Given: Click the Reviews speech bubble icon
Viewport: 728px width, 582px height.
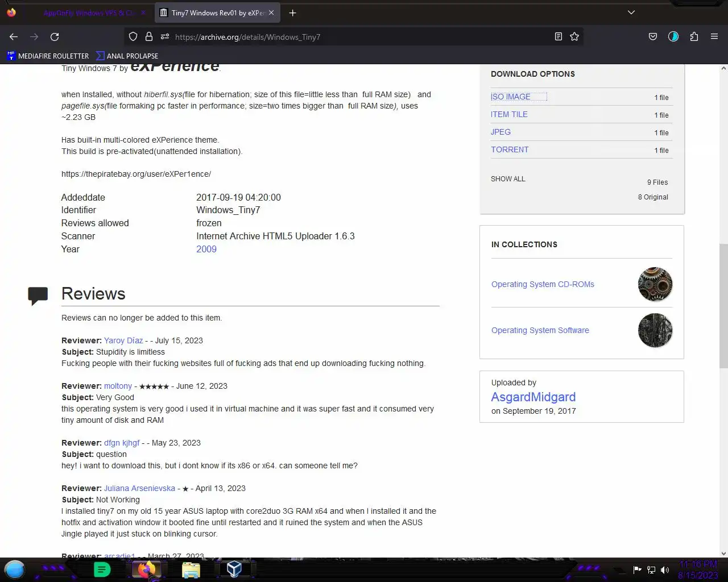Looking at the screenshot, I should pos(38,296).
